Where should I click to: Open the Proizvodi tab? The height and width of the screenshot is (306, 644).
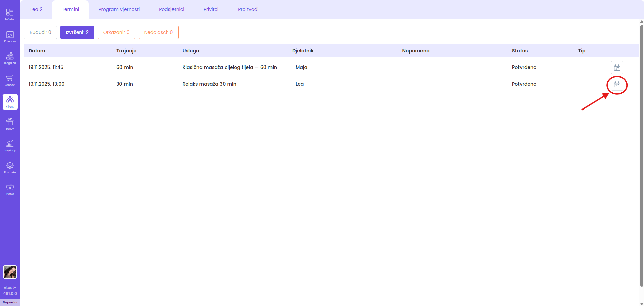point(248,9)
